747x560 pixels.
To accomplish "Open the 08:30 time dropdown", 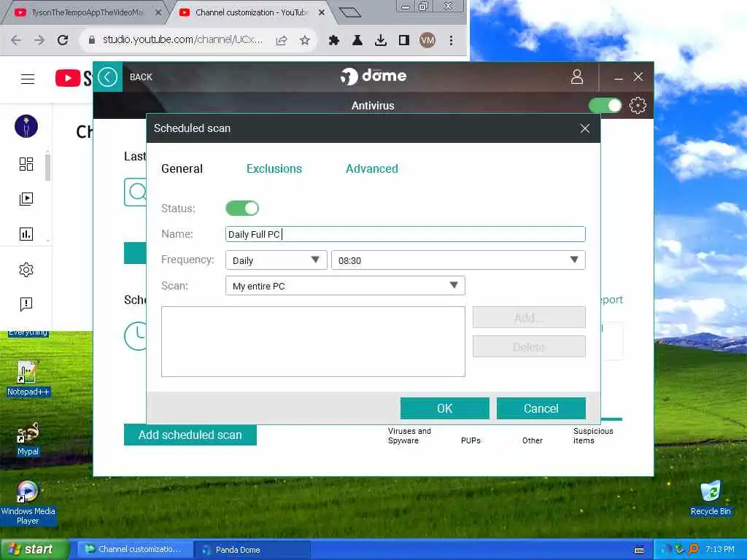I will pos(458,260).
